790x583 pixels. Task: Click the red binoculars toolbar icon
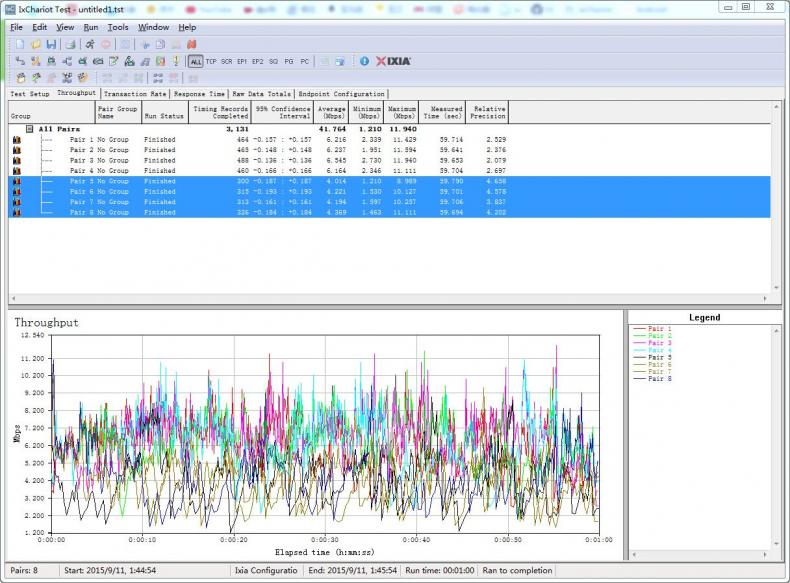[191, 44]
